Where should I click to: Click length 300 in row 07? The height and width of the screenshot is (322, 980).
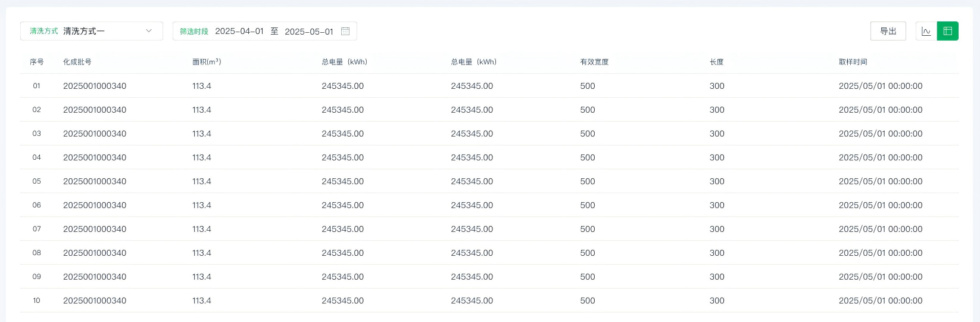pos(717,229)
